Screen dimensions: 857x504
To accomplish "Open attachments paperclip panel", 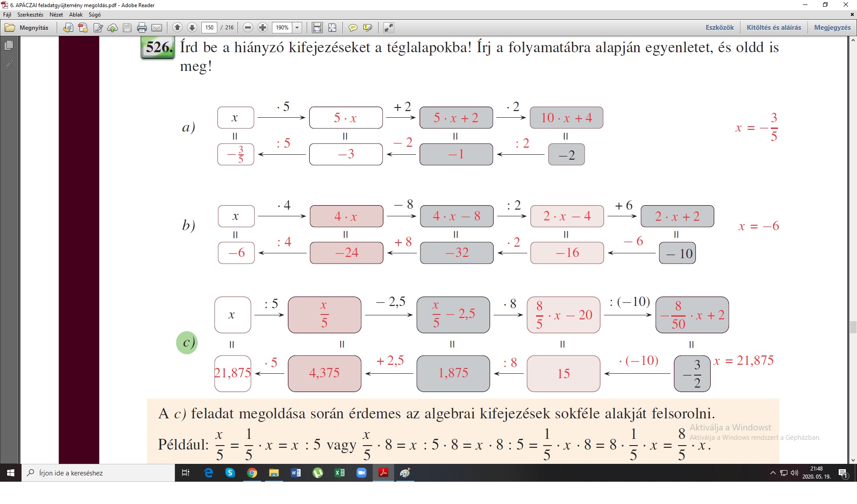I will [8, 65].
